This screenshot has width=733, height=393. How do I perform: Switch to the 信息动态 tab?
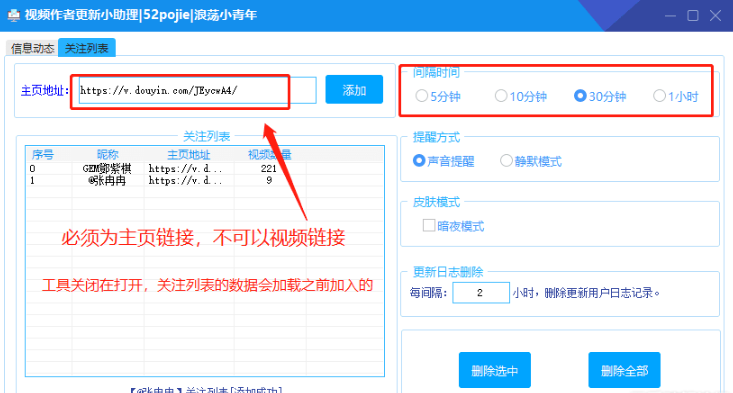(x=32, y=48)
